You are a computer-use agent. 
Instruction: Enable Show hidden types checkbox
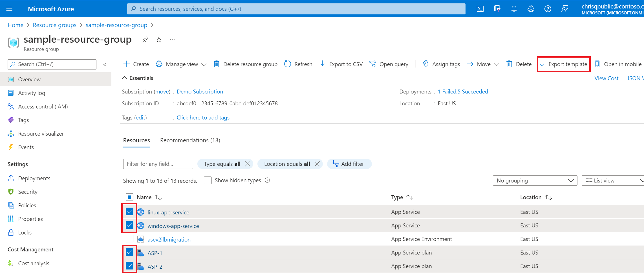coord(208,181)
